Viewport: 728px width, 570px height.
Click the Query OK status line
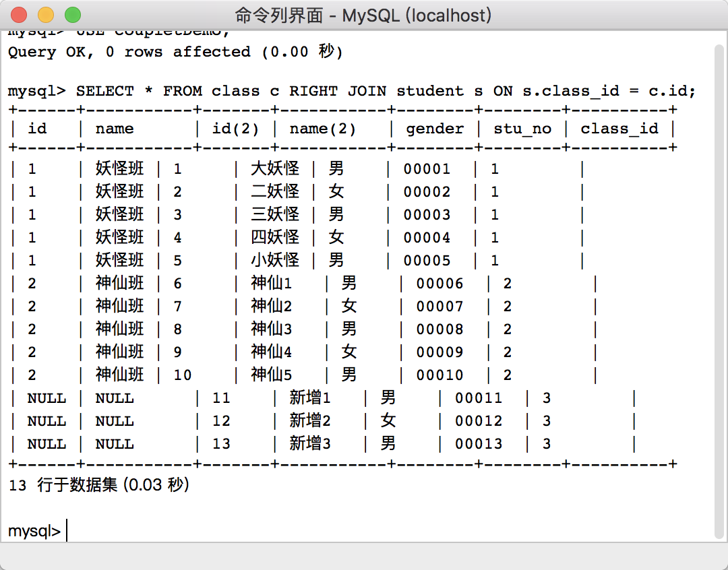point(175,52)
